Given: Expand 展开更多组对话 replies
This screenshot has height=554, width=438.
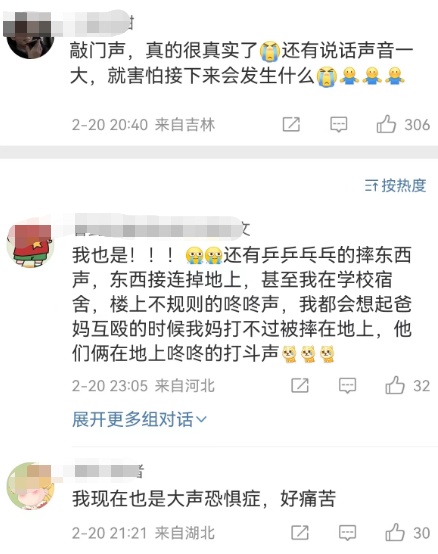Looking at the screenshot, I should coord(139,419).
